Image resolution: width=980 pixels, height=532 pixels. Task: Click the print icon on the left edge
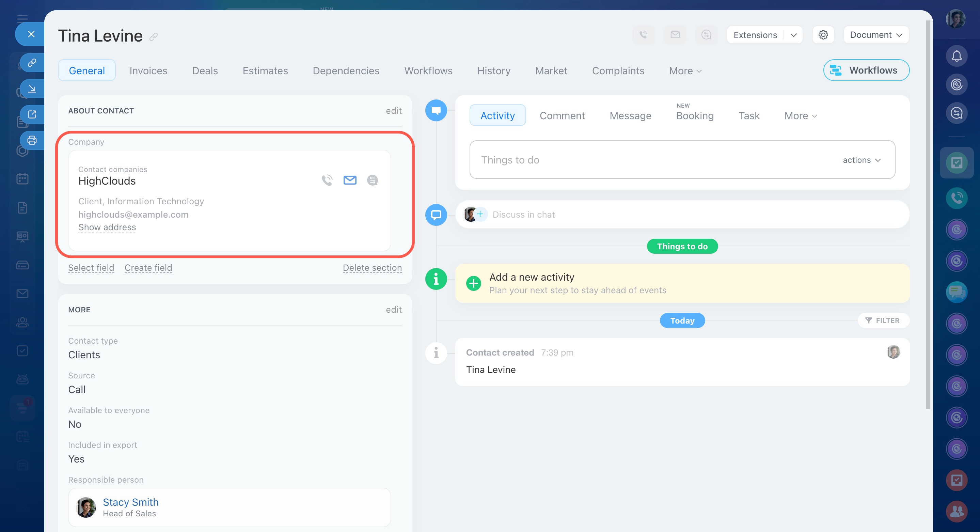tap(32, 140)
